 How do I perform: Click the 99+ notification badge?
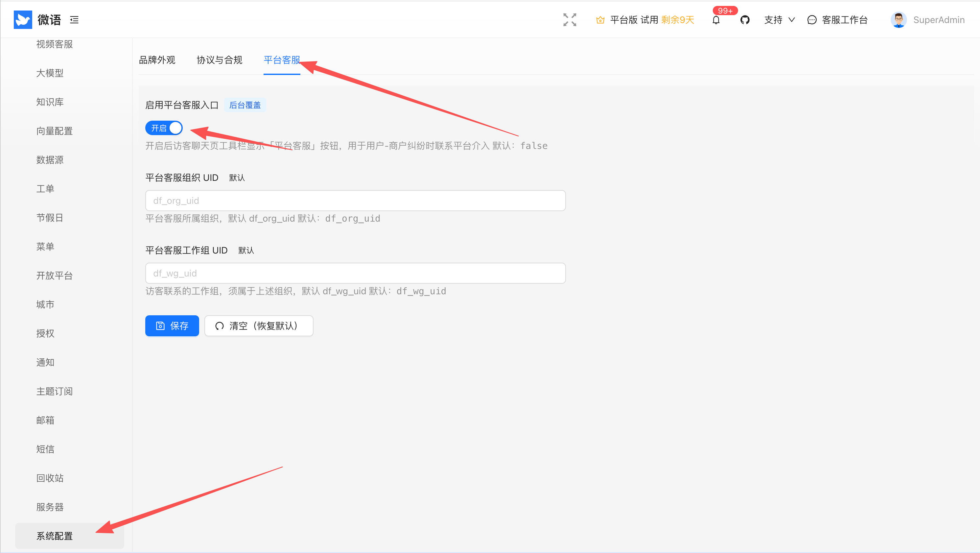pos(725,11)
